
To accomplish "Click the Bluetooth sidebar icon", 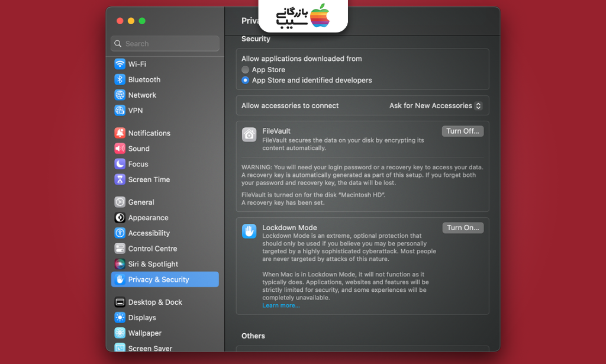I will [120, 79].
